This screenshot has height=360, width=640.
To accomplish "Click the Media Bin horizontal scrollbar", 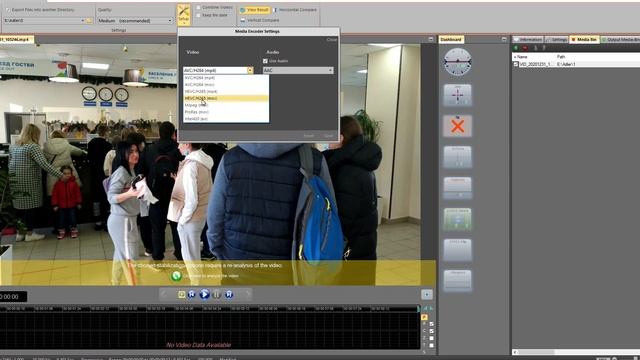I will point(576,352).
